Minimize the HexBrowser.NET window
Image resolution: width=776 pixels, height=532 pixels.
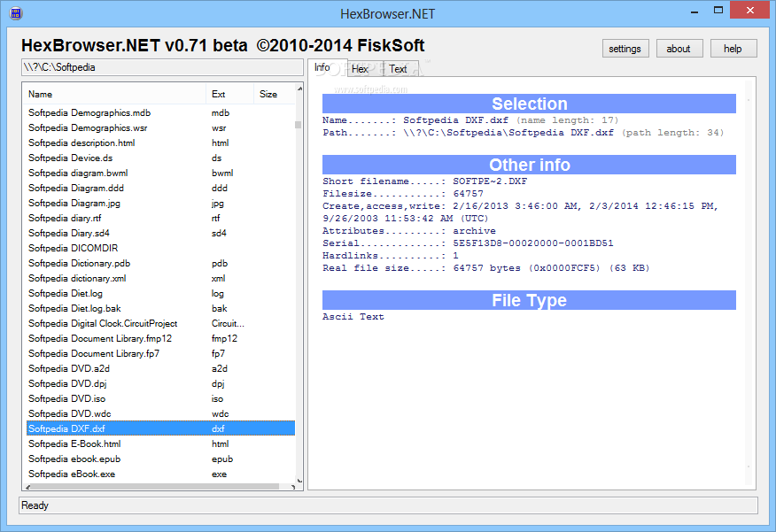click(x=695, y=11)
